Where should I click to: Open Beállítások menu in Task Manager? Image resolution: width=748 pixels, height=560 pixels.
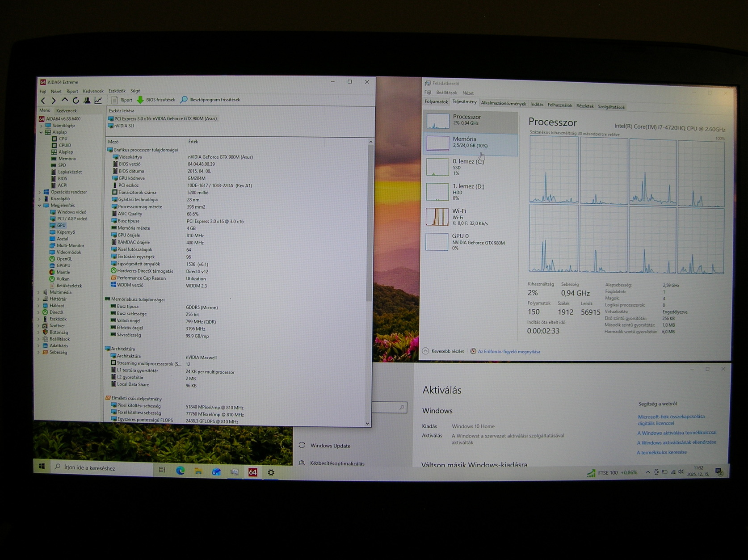pos(447,93)
